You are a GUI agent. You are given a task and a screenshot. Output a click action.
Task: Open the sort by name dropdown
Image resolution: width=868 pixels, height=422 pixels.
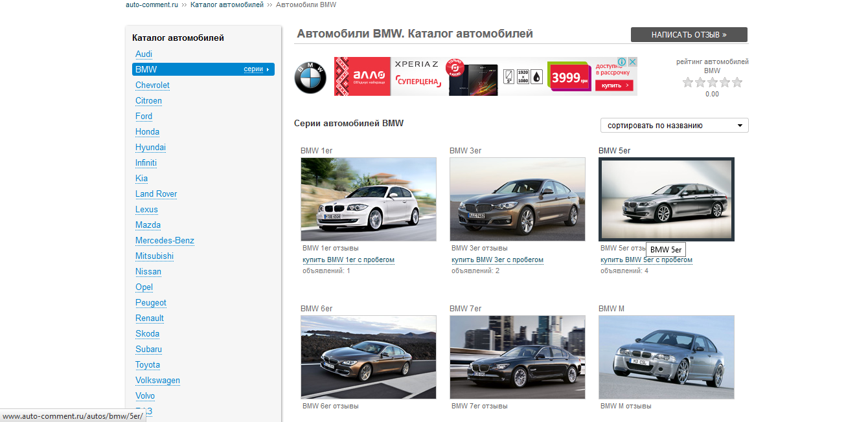tap(674, 126)
